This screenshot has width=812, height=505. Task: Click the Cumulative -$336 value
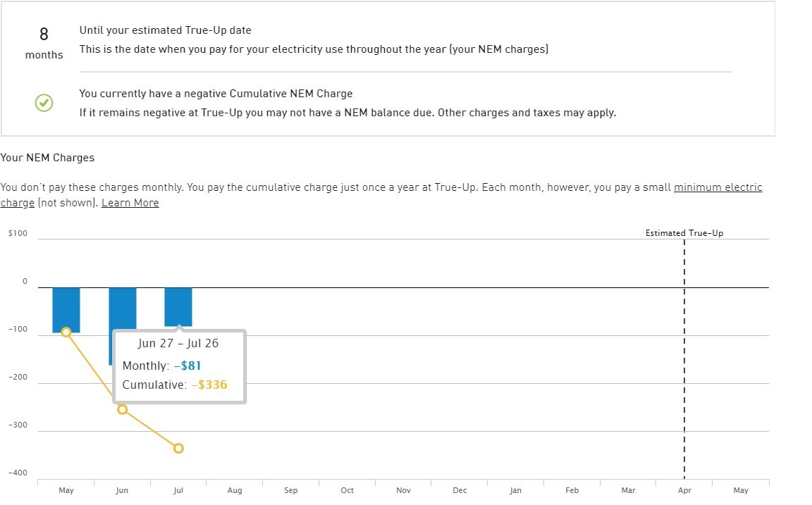click(209, 385)
